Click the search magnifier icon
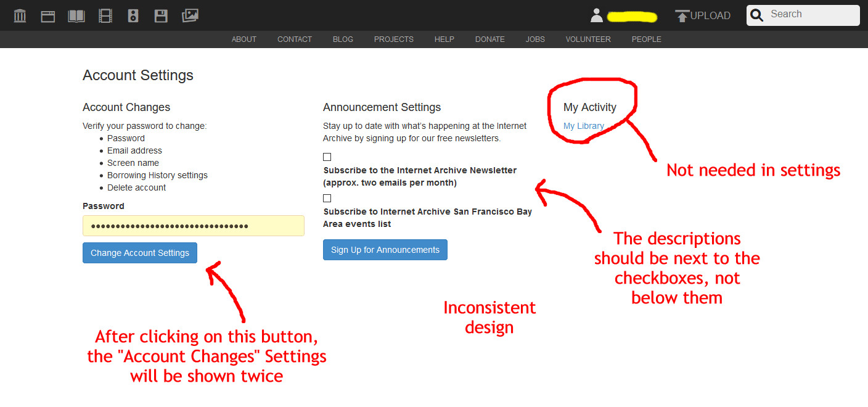The image size is (868, 407). 758,15
